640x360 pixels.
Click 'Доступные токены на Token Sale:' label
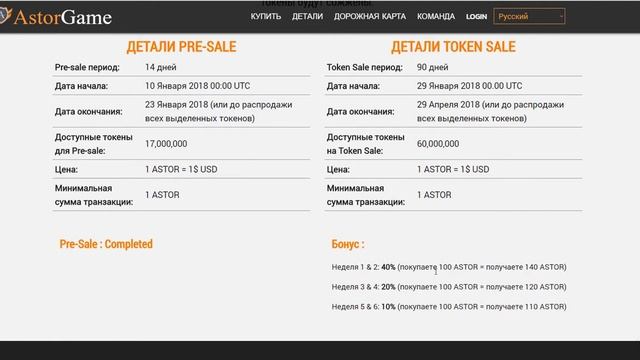365,144
